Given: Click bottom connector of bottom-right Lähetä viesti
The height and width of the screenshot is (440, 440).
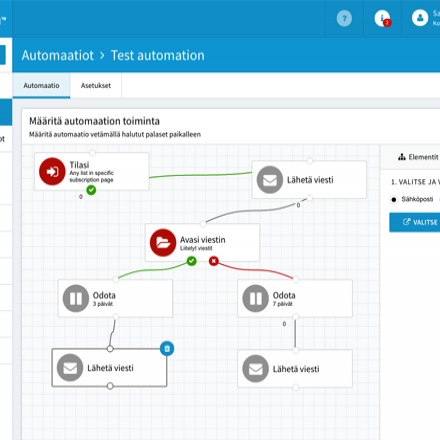Looking at the screenshot, I should 295,387.
